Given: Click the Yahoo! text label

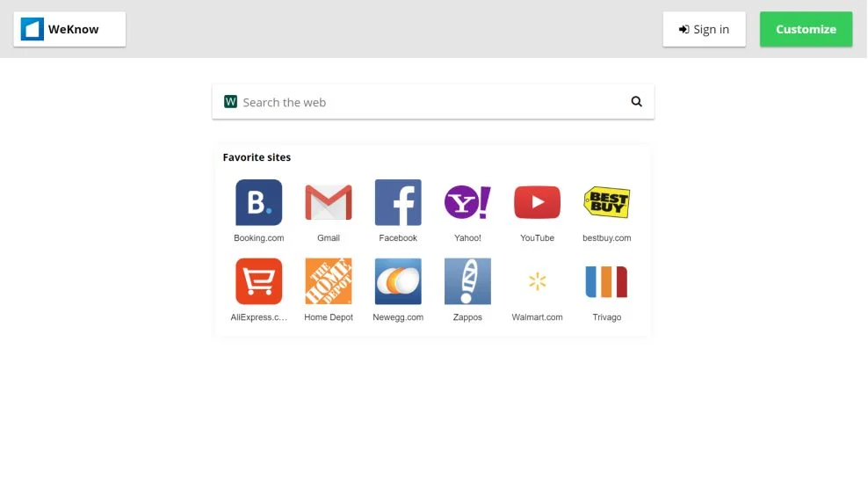Looking at the screenshot, I should 467,237.
